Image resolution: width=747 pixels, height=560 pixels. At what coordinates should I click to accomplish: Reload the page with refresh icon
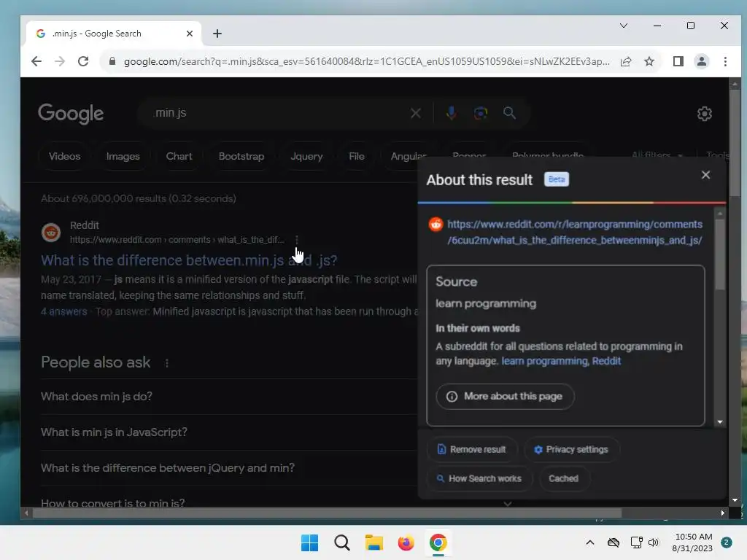[83, 61]
